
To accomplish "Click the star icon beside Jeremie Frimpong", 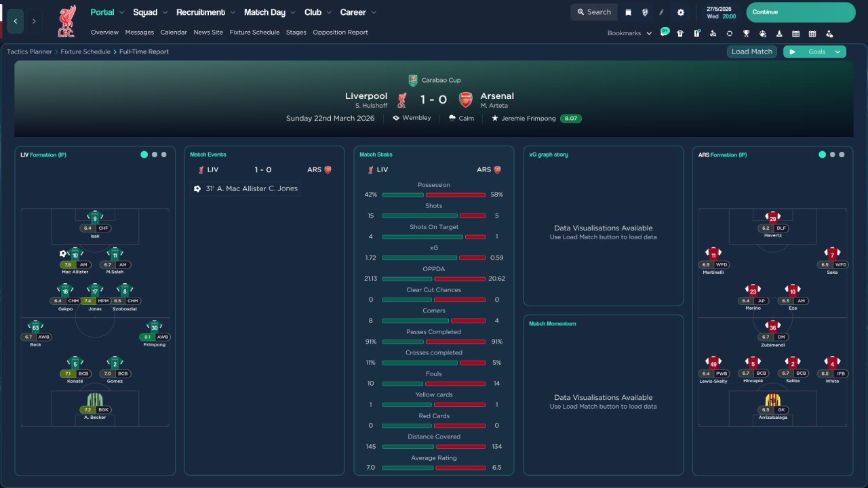I will click(495, 118).
